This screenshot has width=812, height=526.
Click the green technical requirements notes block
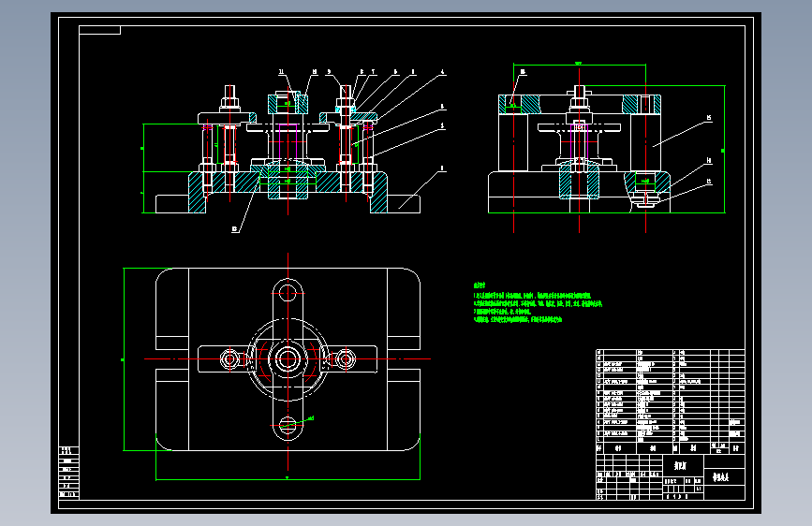coord(538,303)
